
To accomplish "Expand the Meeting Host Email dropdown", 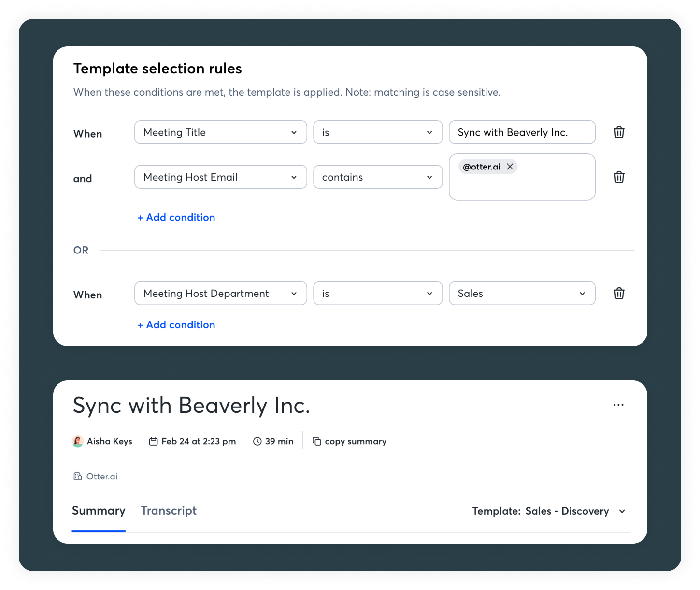I will point(220,177).
